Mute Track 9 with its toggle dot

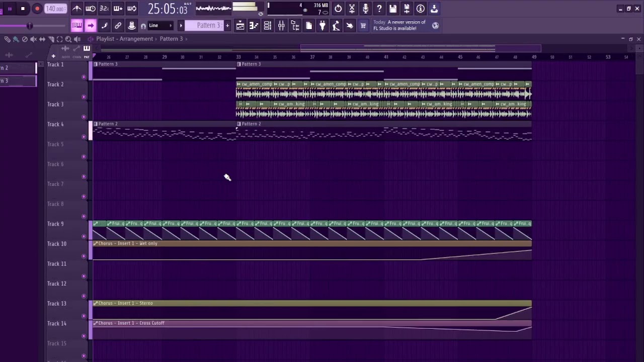tap(84, 236)
